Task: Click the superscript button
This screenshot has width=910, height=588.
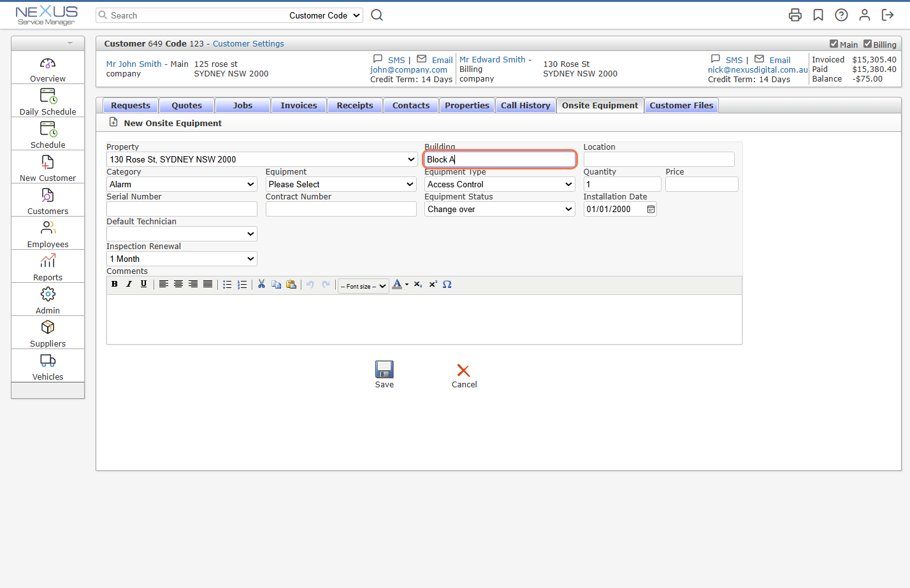Action: [433, 284]
